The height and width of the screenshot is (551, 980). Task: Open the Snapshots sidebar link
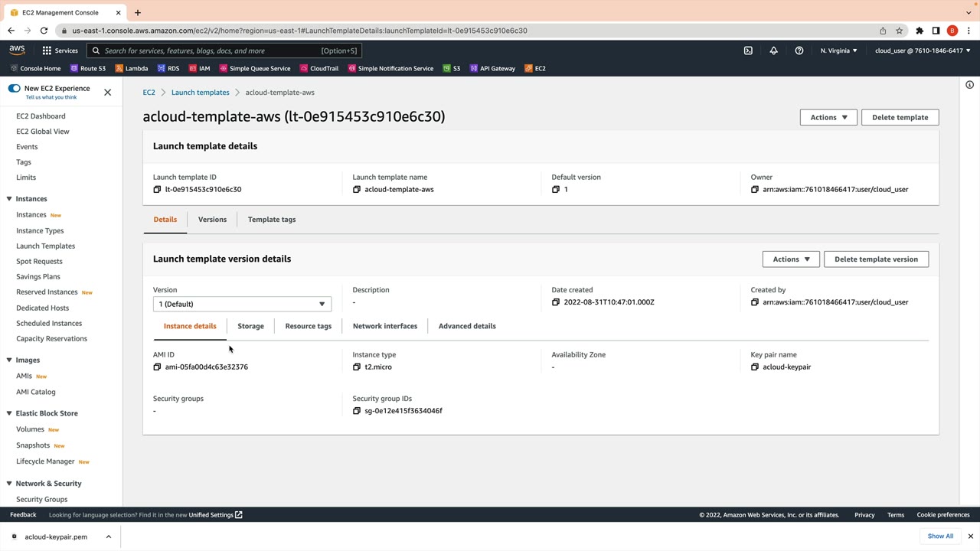click(x=33, y=445)
